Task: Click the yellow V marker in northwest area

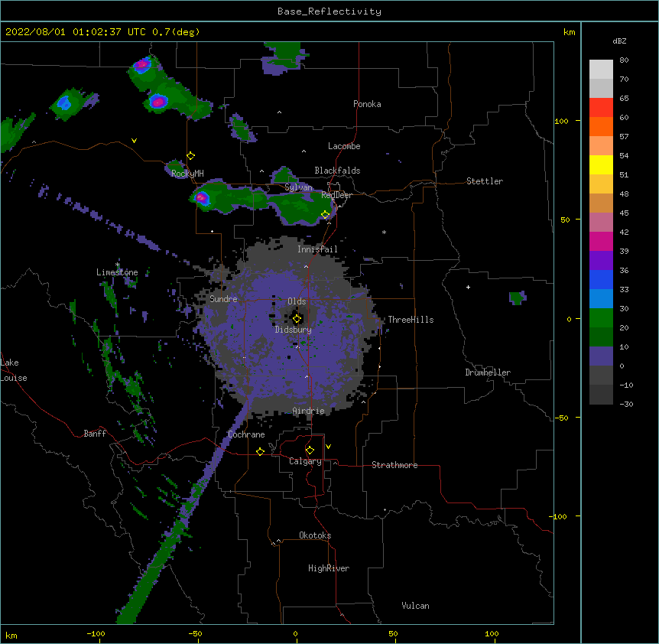Action: click(134, 141)
